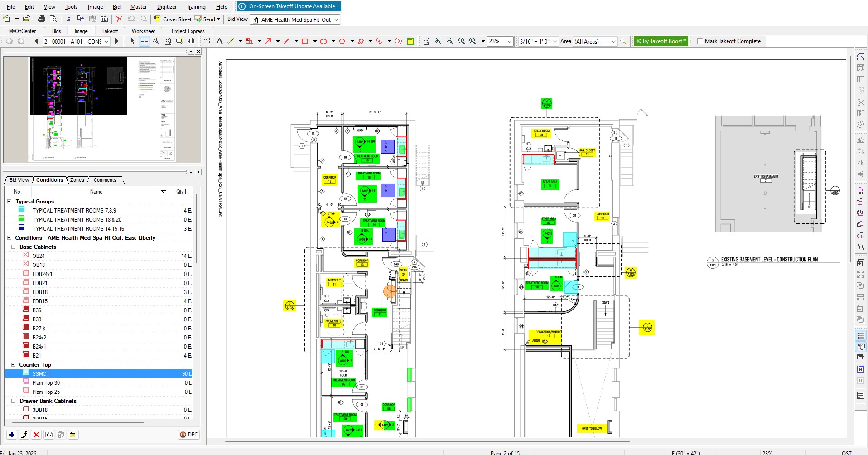Click the OB24 condition color swatch

[x=26, y=255]
